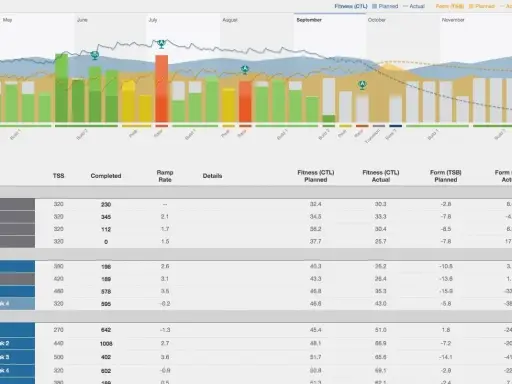Click the planned fitness value 45.4
The width and height of the screenshot is (512, 384).
316,330
